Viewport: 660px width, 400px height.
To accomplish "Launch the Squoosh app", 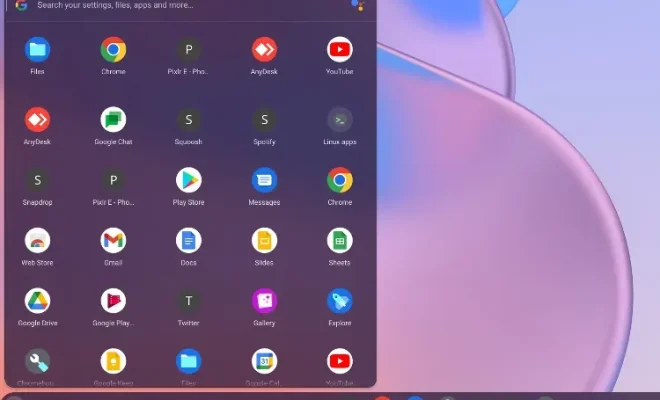I will click(189, 120).
